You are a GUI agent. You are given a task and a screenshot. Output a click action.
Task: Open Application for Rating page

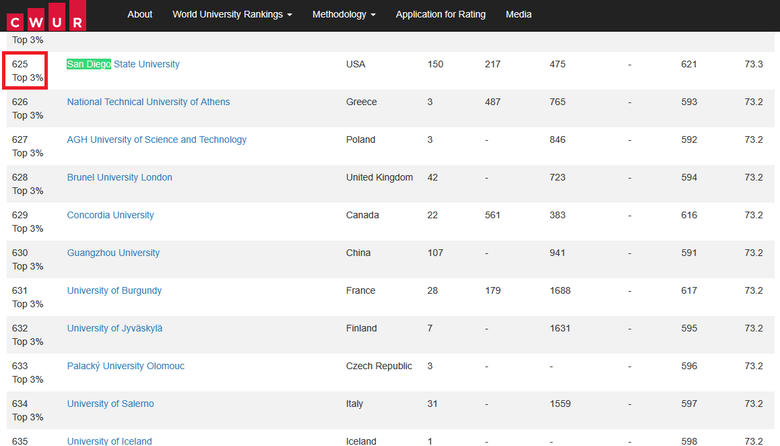click(441, 14)
